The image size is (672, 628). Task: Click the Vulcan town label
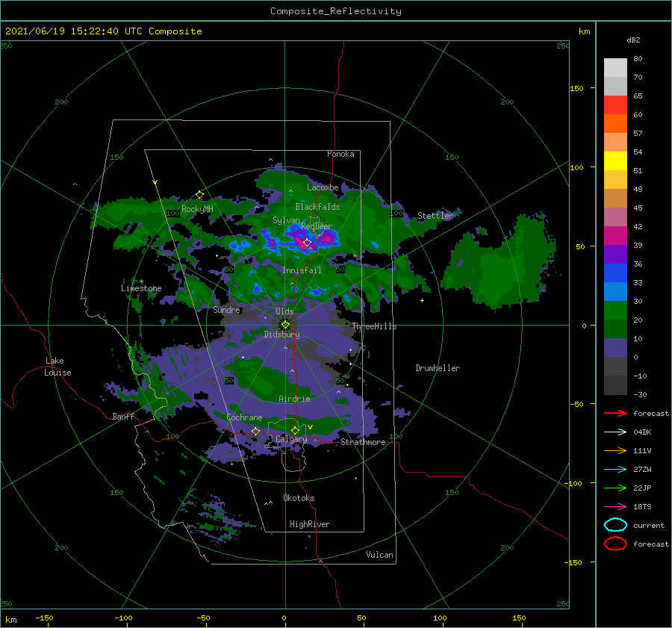pyautogui.click(x=379, y=554)
